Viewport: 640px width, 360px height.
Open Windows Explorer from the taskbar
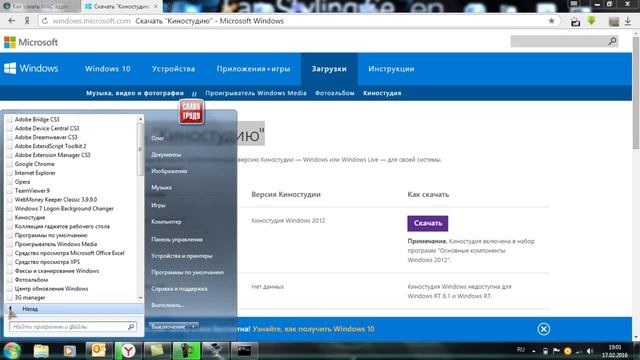tap(41, 351)
